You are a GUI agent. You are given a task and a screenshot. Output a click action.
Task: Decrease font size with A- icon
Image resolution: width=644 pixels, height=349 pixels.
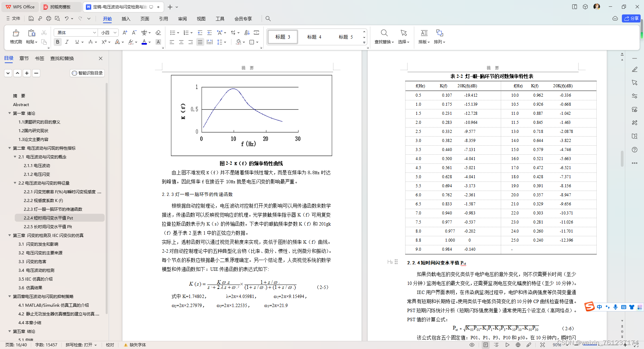134,33
